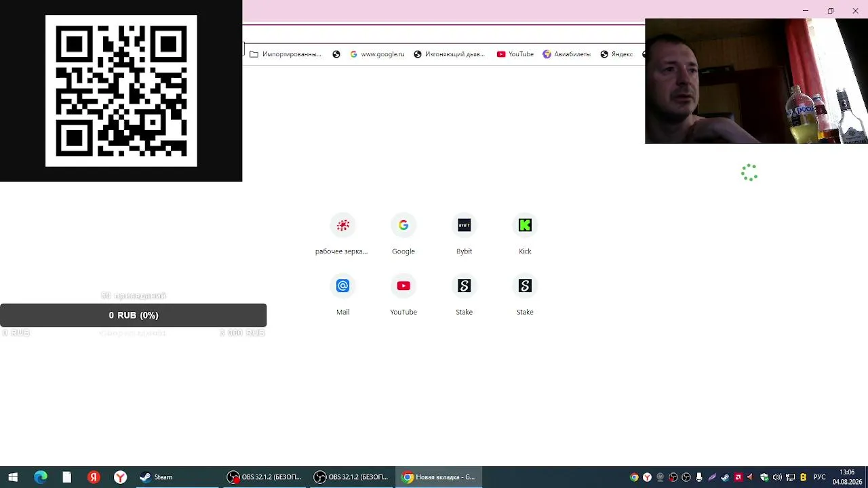This screenshot has height=488, width=868.
Task: Switch to OBS taskbar button without red dot
Action: [x=352, y=477]
